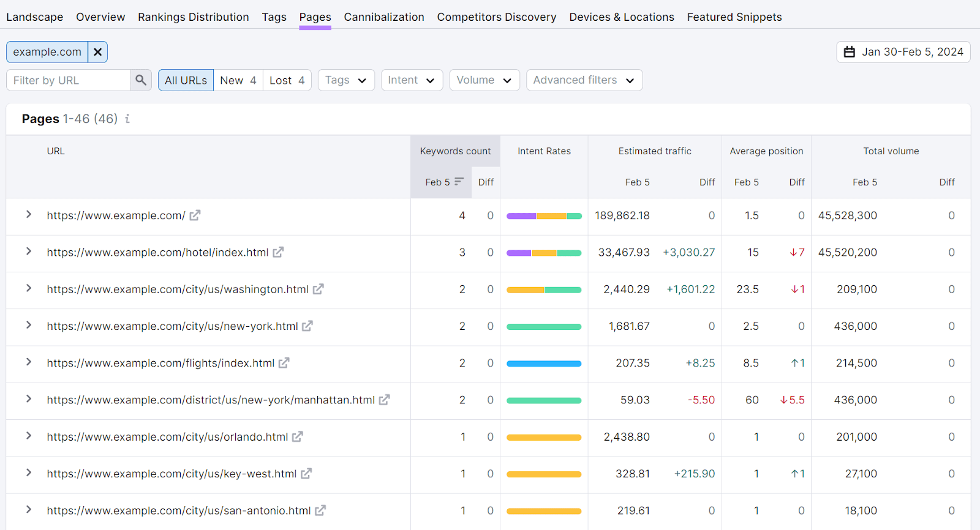Screen dimensions: 980x530
Task: Click the blue intent bar for flights/index.html
Action: pos(544,364)
